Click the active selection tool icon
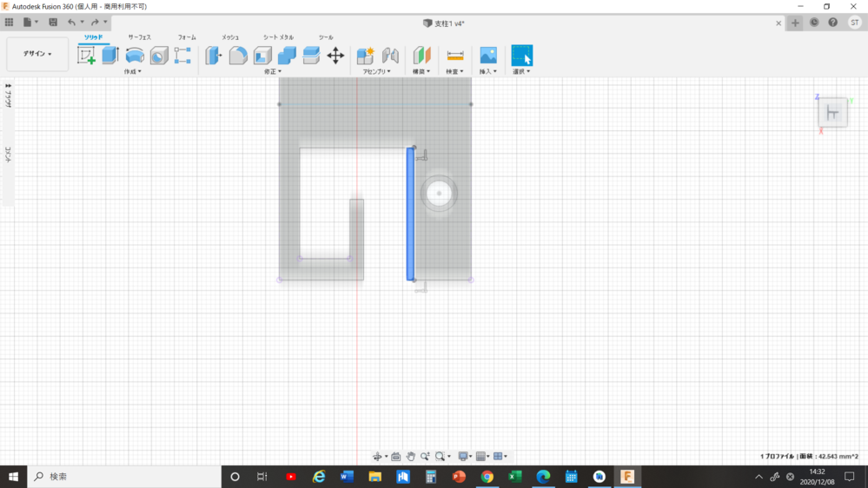This screenshot has height=488, width=868. [521, 56]
